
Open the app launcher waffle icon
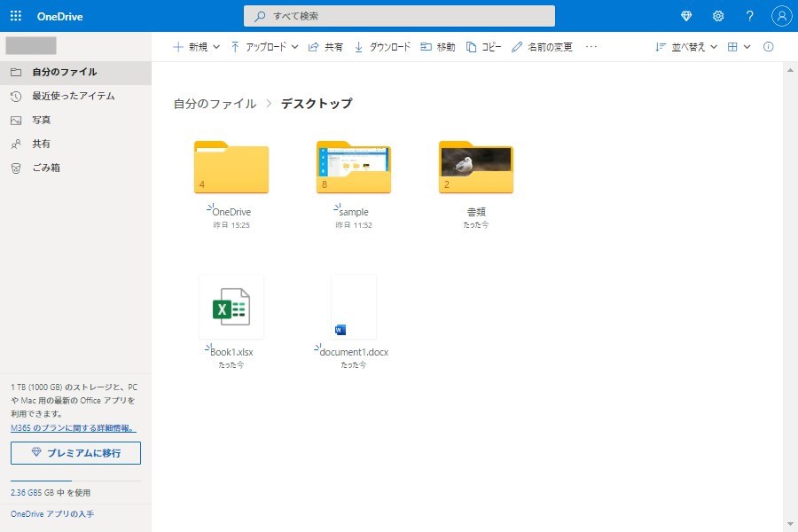coord(15,16)
